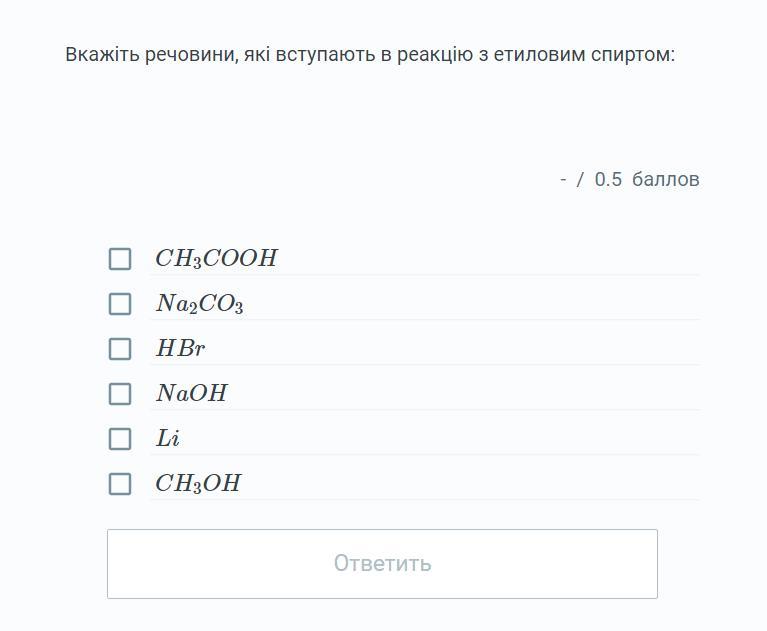Select the HBr checkbox
The height and width of the screenshot is (631, 767).
pyautogui.click(x=120, y=349)
